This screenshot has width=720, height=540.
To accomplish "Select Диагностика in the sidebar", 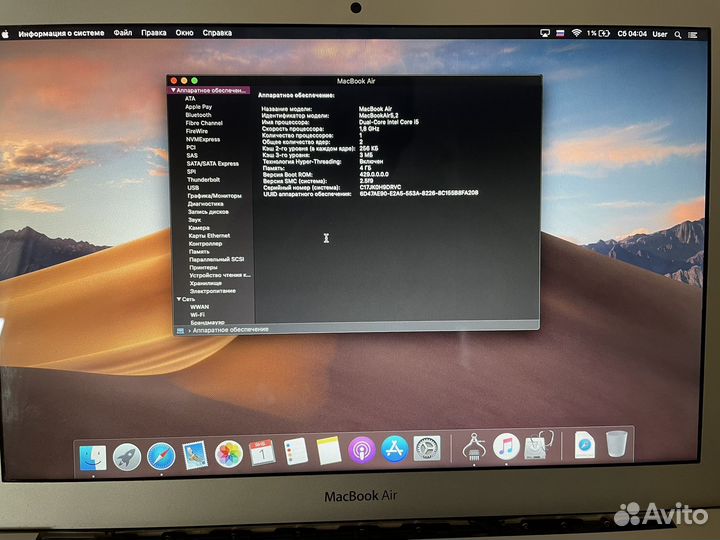I will [x=206, y=203].
